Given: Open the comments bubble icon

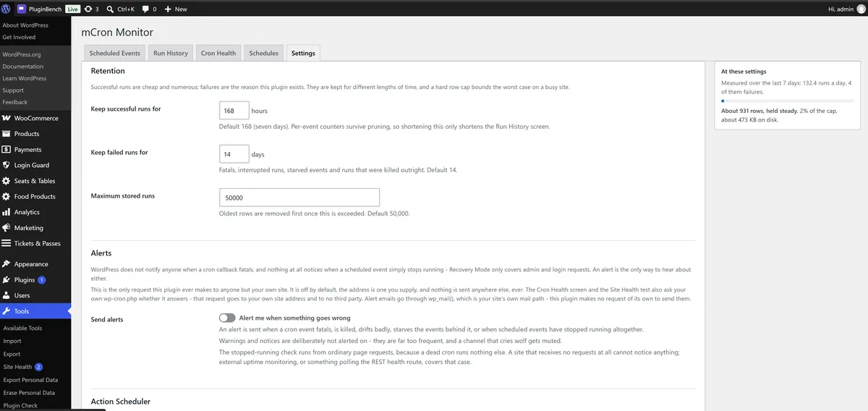Looking at the screenshot, I should pos(145,9).
